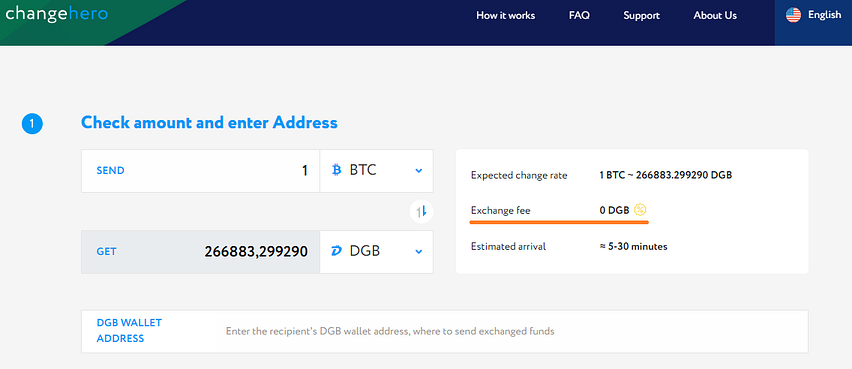Click the US flag language icon
Image resolution: width=852 pixels, height=369 pixels.
click(793, 15)
